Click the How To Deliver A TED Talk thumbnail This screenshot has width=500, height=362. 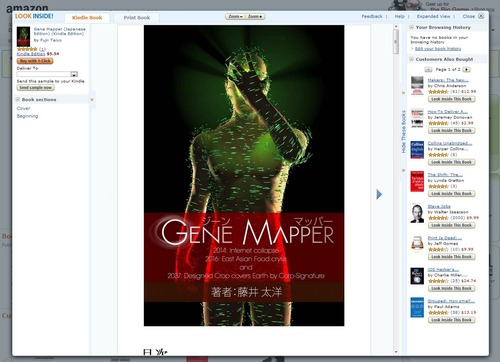pos(417,118)
